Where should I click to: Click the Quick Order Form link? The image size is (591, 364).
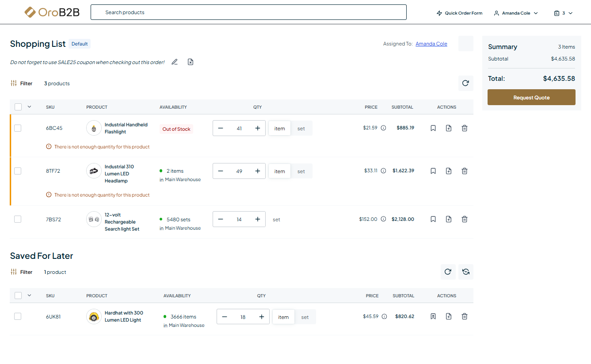[x=459, y=13]
